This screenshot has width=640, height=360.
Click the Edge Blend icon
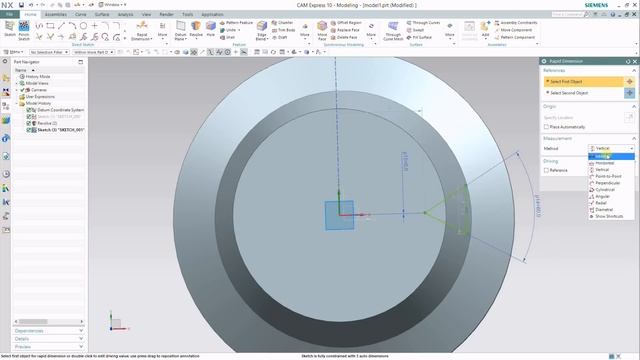tap(261, 27)
